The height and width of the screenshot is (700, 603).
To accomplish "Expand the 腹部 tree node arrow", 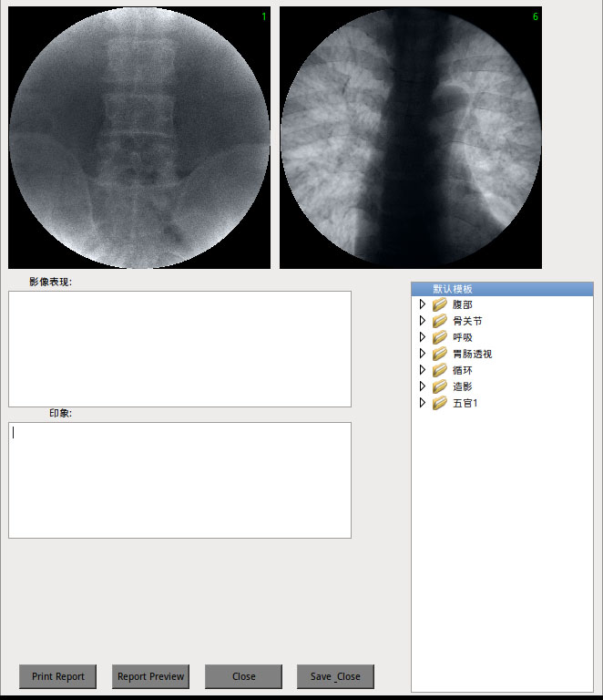I will pyautogui.click(x=422, y=304).
